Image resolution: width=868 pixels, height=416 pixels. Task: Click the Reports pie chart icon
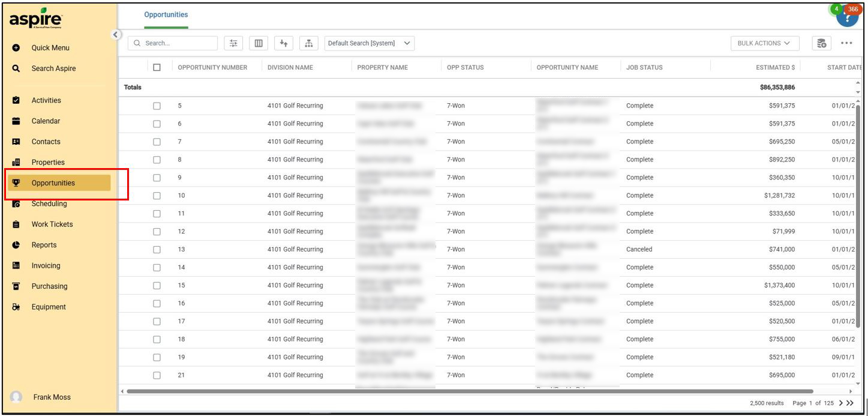(16, 245)
